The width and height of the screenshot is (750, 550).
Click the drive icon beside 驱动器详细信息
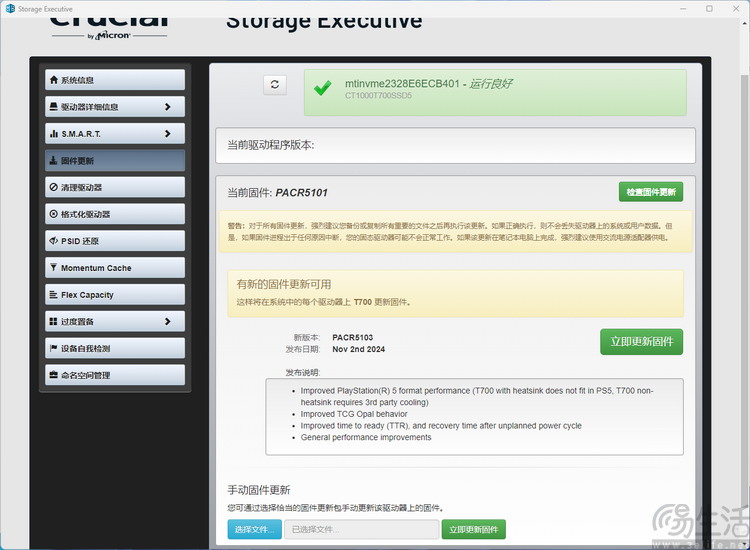(x=54, y=107)
